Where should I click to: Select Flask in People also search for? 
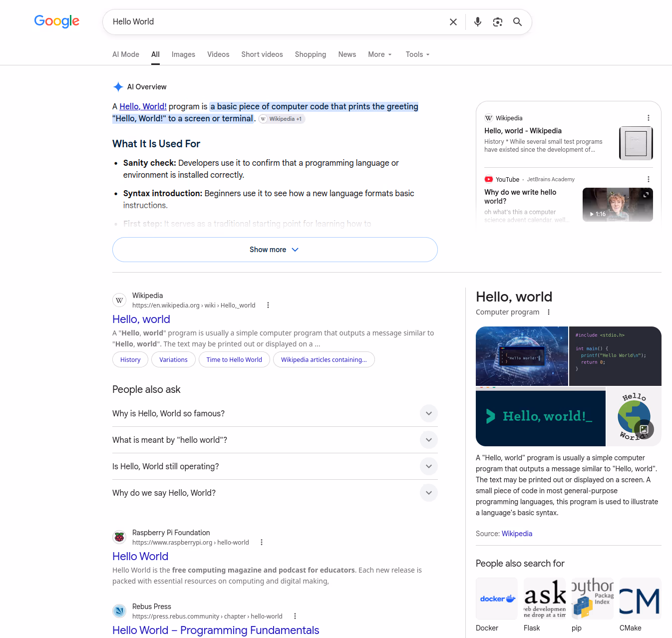[545, 605]
